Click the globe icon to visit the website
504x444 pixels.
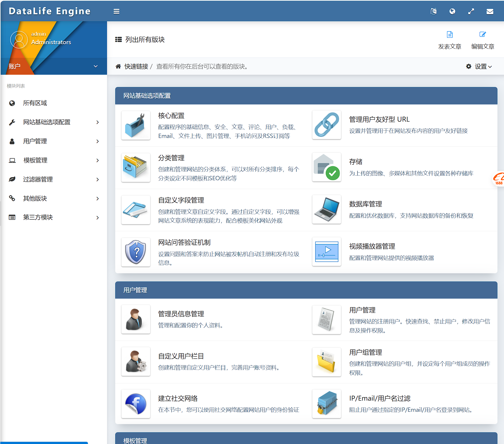tap(452, 11)
